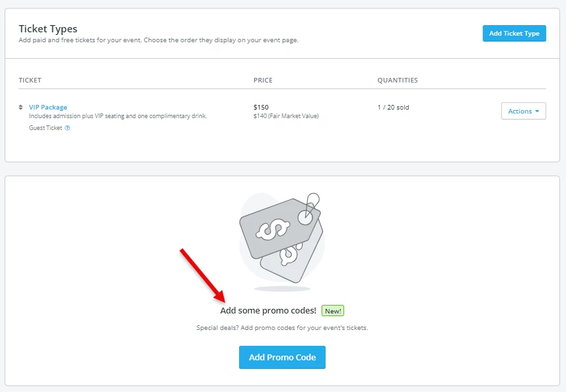Open the Guest Ticket help tooltip icon
Screen dimensions: 566x392
click(67, 127)
